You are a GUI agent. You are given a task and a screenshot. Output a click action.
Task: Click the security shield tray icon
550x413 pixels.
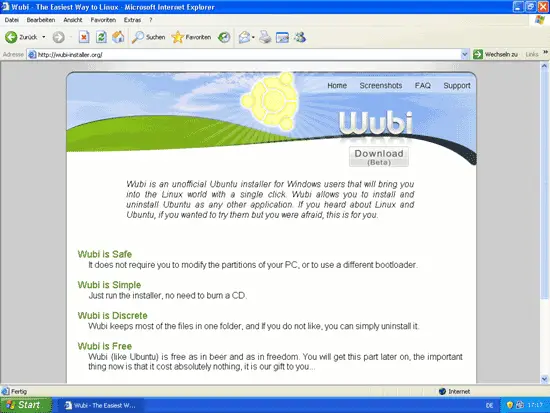(x=510, y=405)
